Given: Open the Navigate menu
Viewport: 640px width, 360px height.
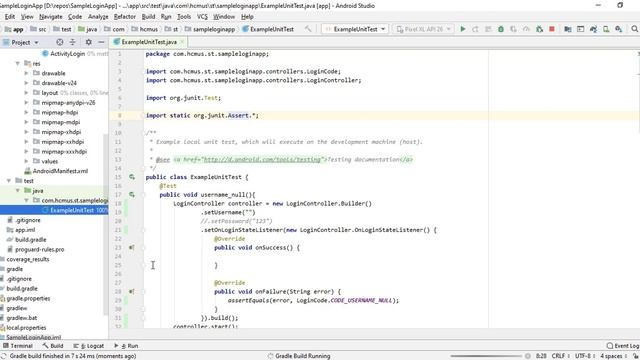Looking at the screenshot, I should pyautogui.click(x=51, y=17).
